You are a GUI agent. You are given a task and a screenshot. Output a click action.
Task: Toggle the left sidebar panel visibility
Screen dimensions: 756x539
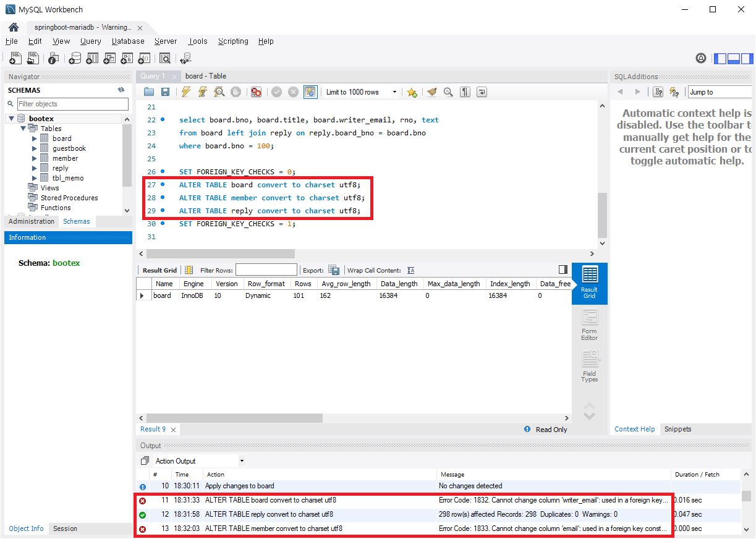pyautogui.click(x=720, y=59)
